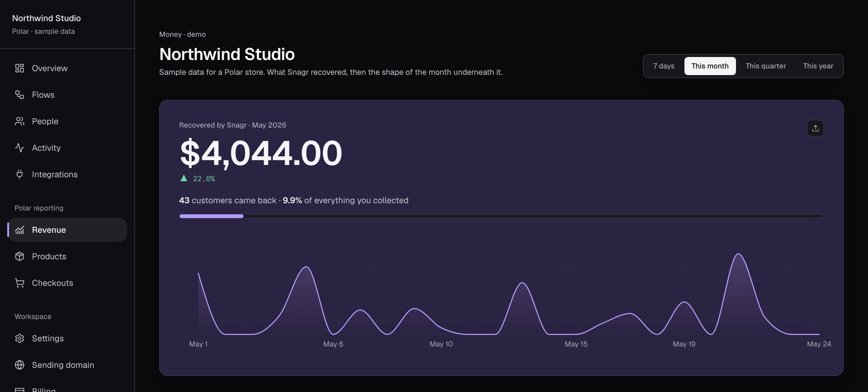
Task: Go to Flows section
Action: [68, 95]
